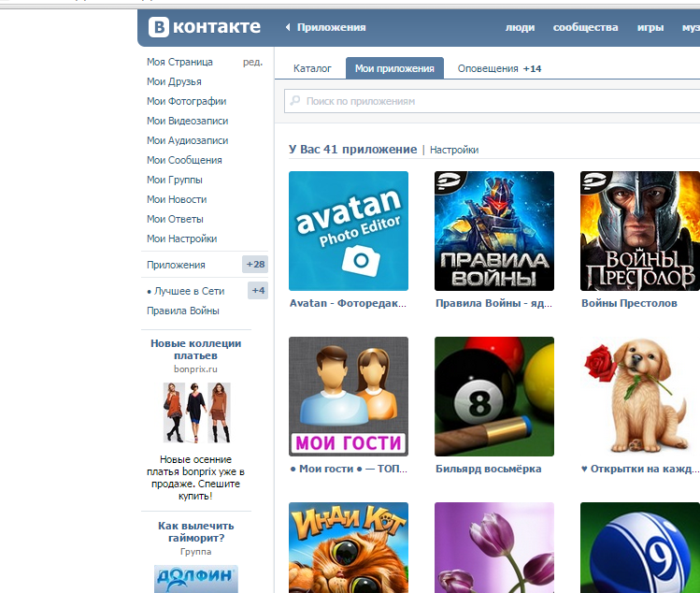Open the Инди Кот app icon
700x593 pixels.
pyautogui.click(x=349, y=547)
